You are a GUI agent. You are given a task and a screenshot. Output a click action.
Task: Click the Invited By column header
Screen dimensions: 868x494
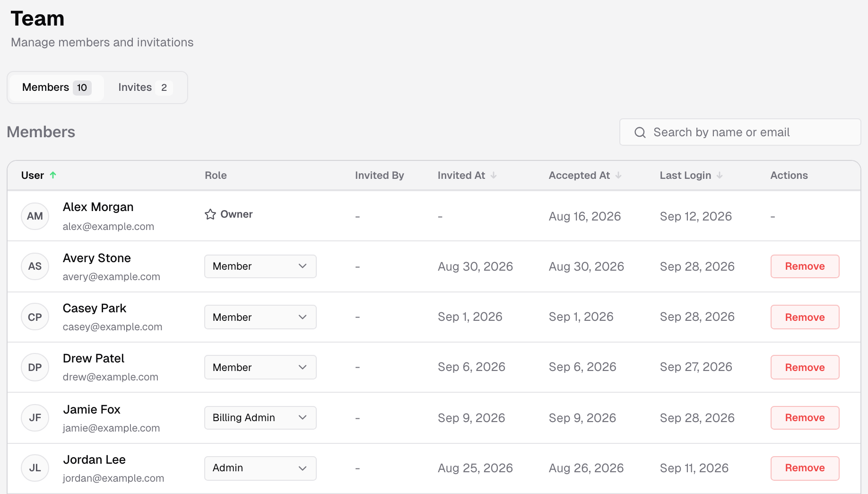379,175
